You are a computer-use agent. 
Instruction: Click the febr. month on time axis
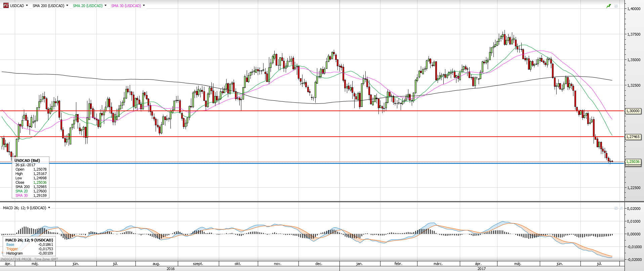click(x=398, y=264)
